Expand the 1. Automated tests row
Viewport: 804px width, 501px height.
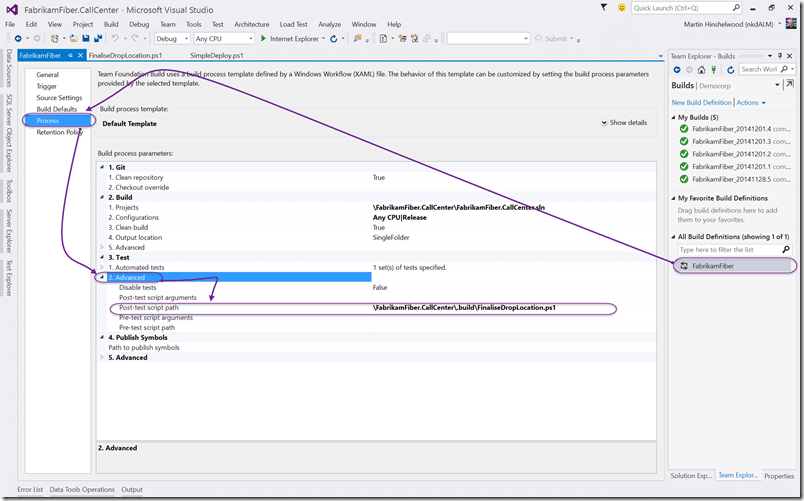pyautogui.click(x=102, y=267)
